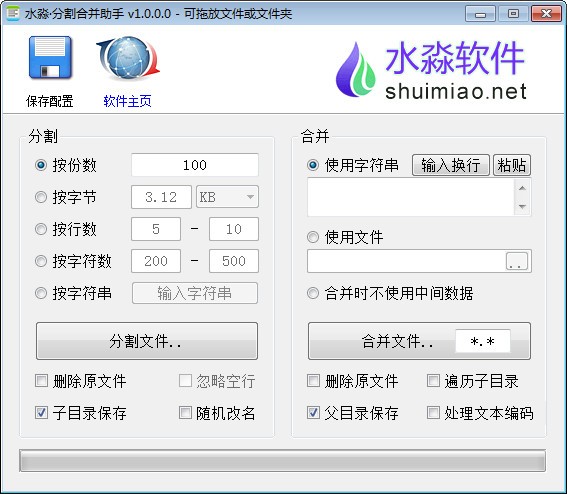Open the 软件主页 globe icon
This screenshot has width=567, height=494.
[128, 59]
